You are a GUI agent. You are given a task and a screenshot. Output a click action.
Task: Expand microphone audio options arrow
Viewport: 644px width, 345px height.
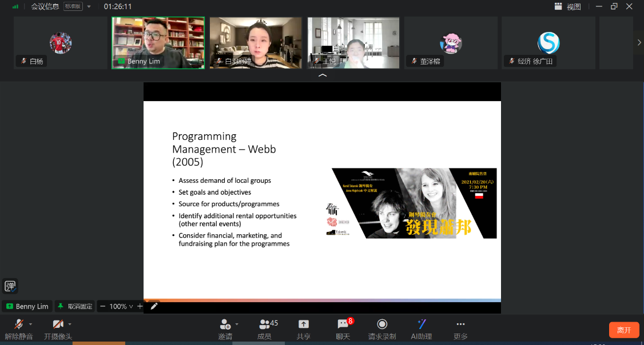click(x=31, y=324)
